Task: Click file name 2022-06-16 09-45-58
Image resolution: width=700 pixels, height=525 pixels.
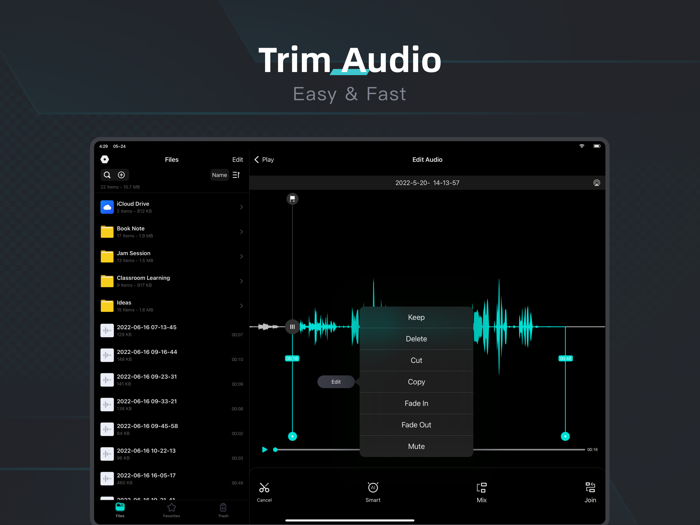Action: pos(147,426)
